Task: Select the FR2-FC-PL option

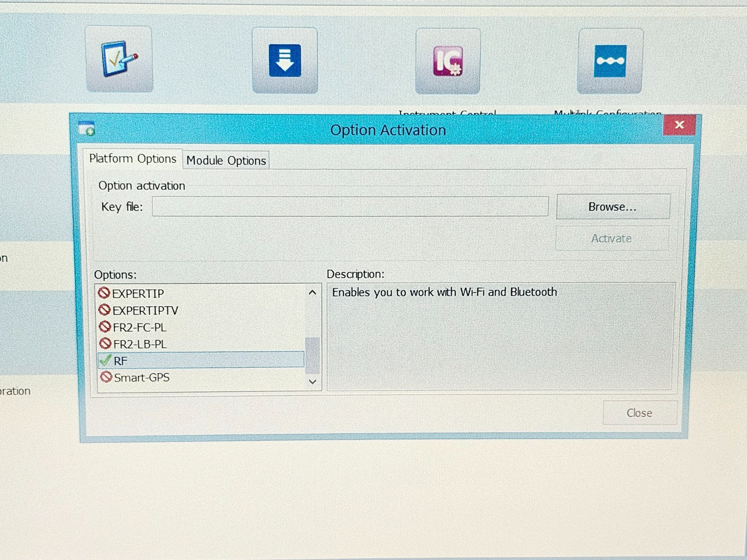Action: click(140, 327)
